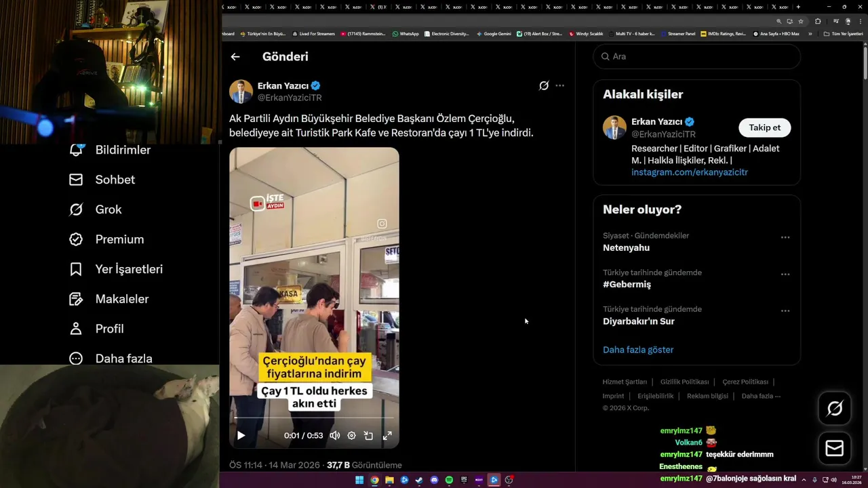868x488 pixels.
Task: Open the Erişilebilirlik footer link
Action: tap(656, 396)
